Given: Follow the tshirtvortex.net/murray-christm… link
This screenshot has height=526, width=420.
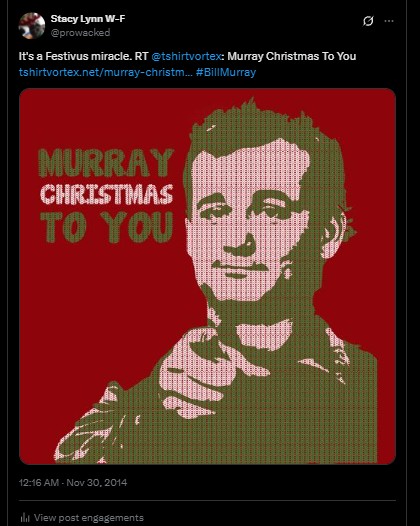Looking at the screenshot, I should (106, 72).
